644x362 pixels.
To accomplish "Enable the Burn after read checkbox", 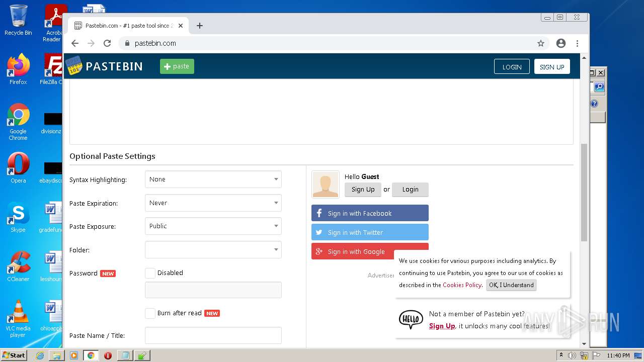I will point(150,313).
